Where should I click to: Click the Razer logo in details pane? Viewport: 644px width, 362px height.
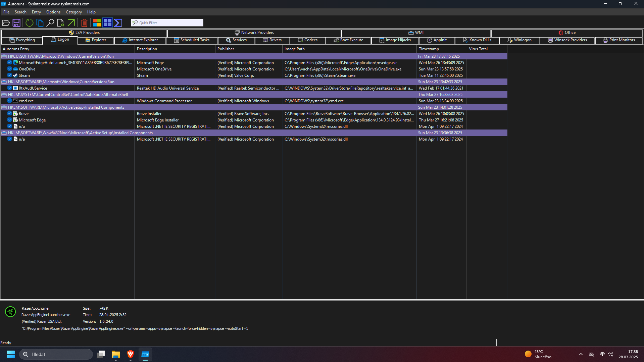[10, 312]
